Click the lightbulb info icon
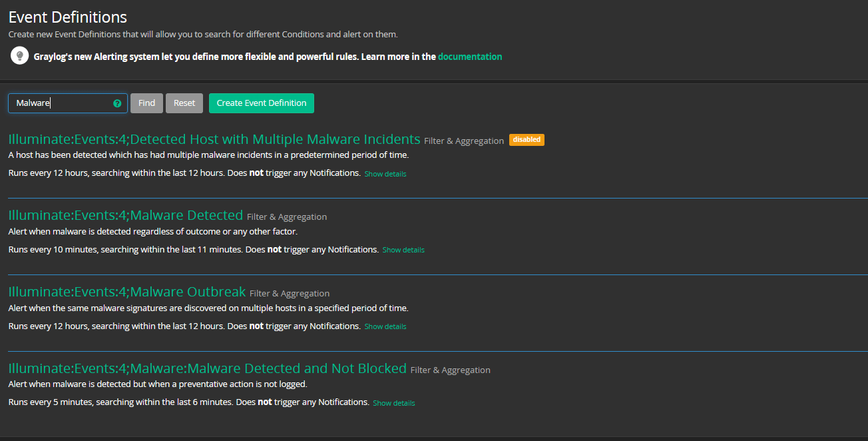The height and width of the screenshot is (441, 868). pyautogui.click(x=19, y=56)
